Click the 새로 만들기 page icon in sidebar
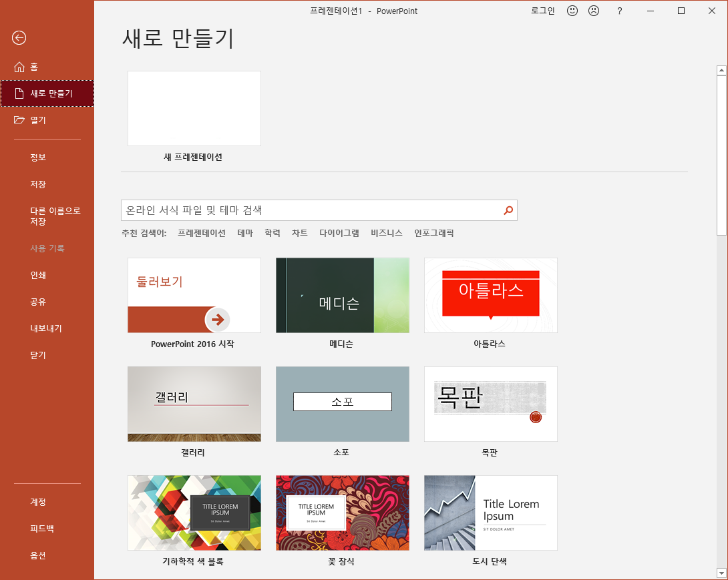This screenshot has height=580, width=728. click(19, 93)
